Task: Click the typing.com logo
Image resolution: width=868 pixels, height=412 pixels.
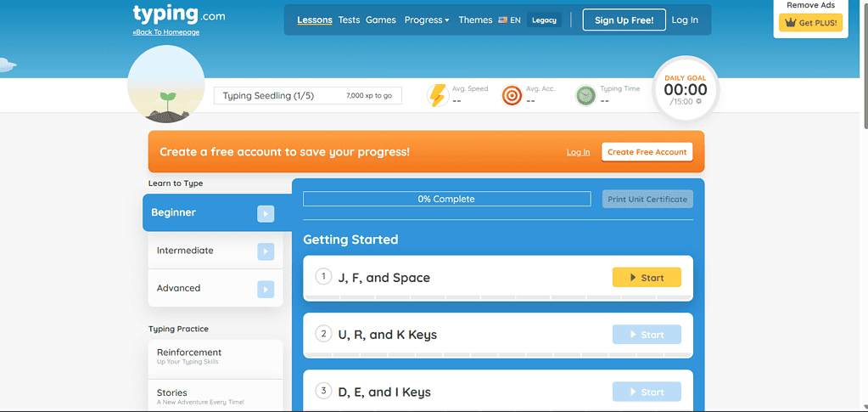Action: coord(179,14)
